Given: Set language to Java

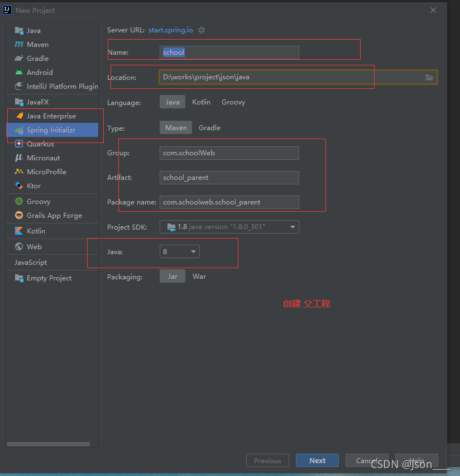Looking at the screenshot, I should (x=172, y=102).
